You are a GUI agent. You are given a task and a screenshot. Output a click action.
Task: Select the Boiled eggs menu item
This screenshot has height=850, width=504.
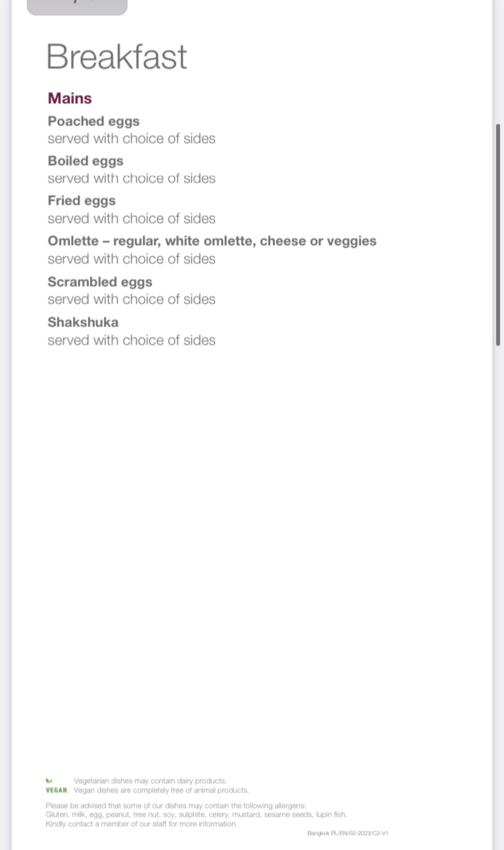point(85,161)
